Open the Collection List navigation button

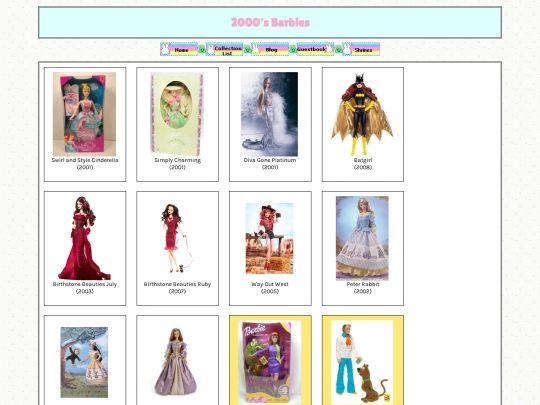coord(225,49)
